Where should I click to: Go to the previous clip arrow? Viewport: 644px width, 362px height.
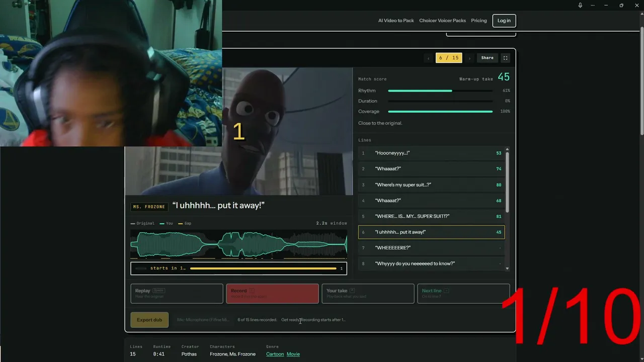pos(429,58)
